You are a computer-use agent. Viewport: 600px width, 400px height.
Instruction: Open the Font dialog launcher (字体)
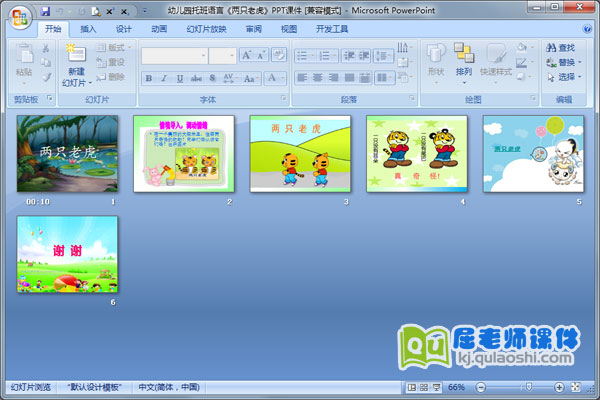coord(284,98)
